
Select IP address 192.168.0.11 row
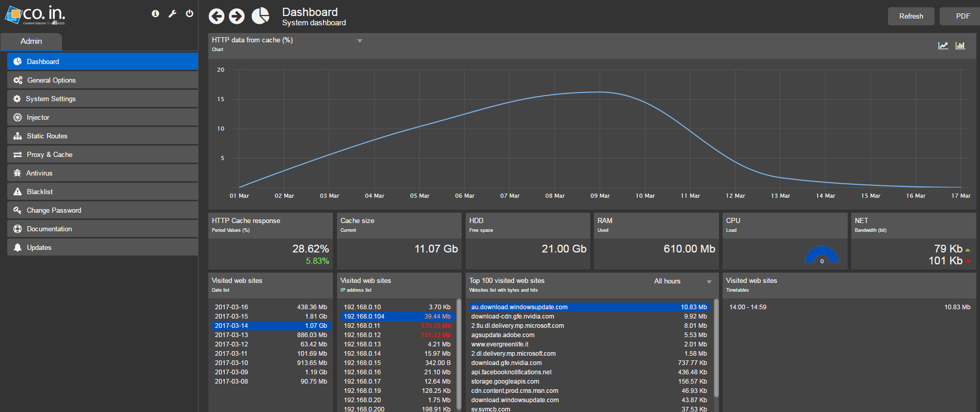pyautogui.click(x=396, y=326)
